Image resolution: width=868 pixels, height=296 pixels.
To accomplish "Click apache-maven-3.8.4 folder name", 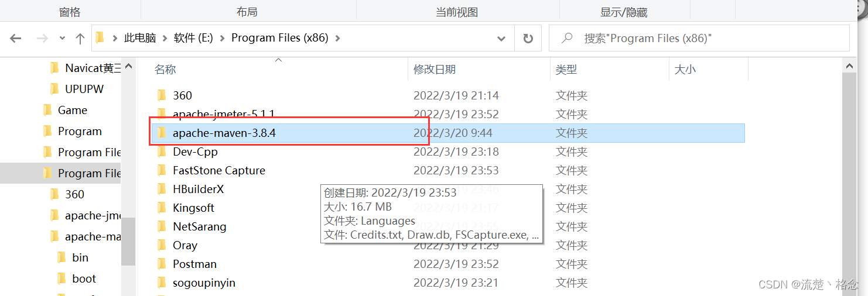I will pos(224,133).
